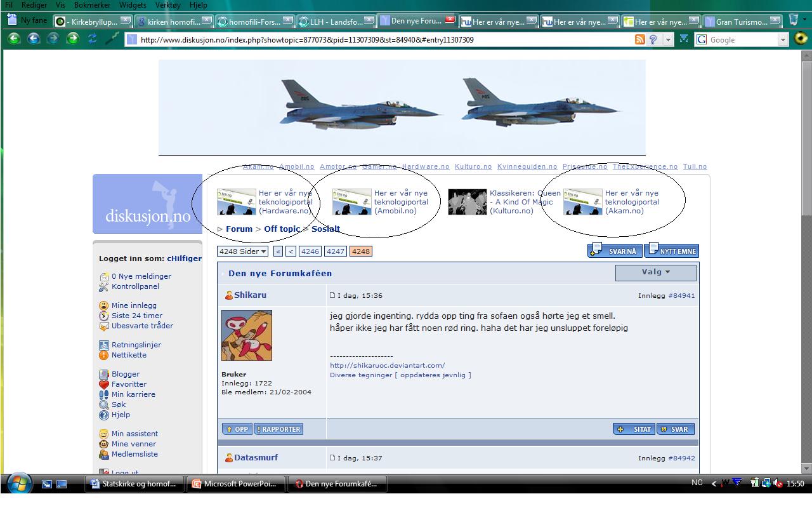Click the SVAR NÅ reply button
This screenshot has width=812, height=508.
(614, 251)
